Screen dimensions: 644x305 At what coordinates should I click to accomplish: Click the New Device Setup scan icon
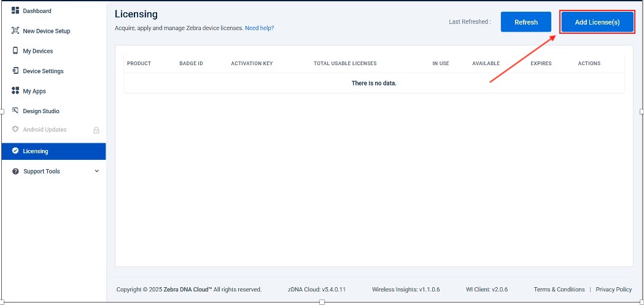pyautogui.click(x=15, y=31)
